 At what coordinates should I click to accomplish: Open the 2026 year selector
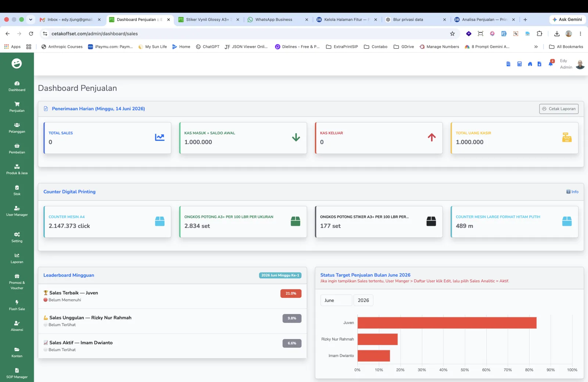[363, 300]
